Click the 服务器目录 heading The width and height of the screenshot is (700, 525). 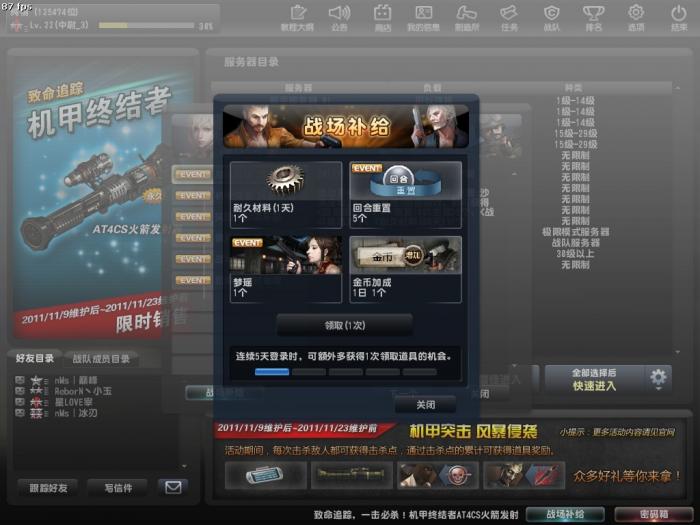point(251,62)
